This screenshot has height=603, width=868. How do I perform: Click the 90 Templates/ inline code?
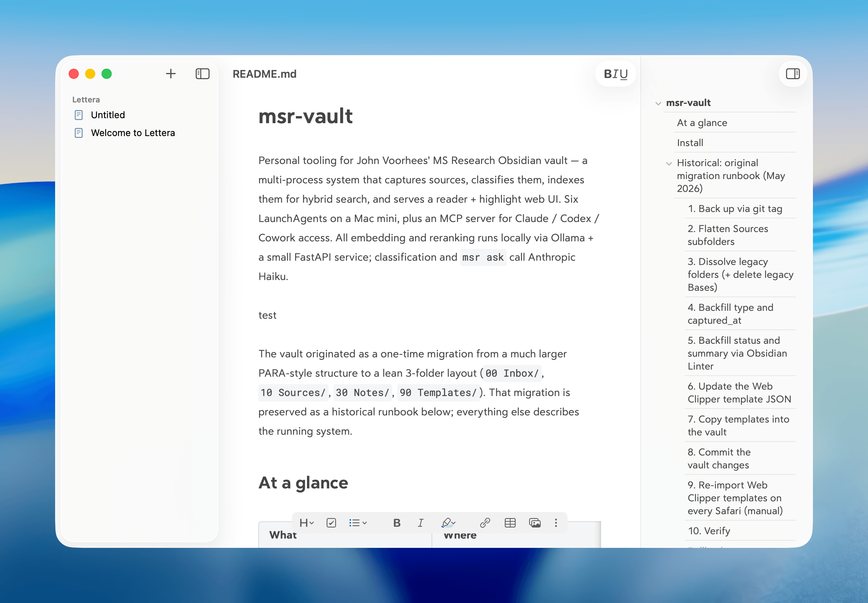coord(438,392)
